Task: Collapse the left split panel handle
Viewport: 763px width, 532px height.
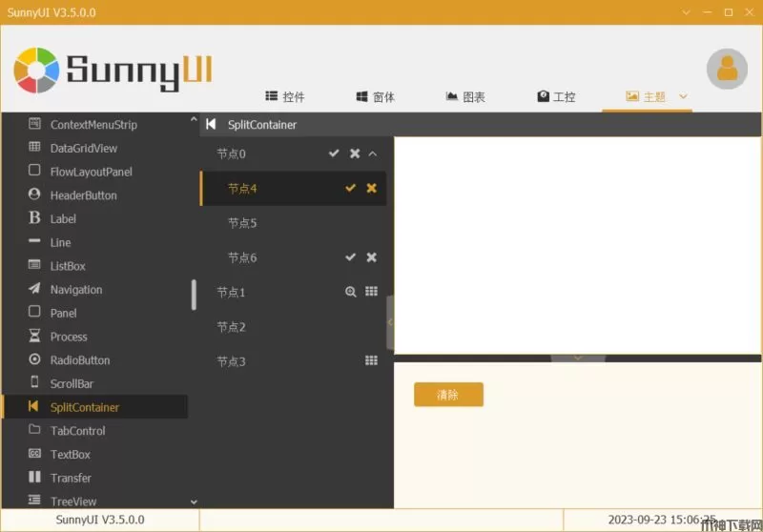Action: (x=390, y=322)
